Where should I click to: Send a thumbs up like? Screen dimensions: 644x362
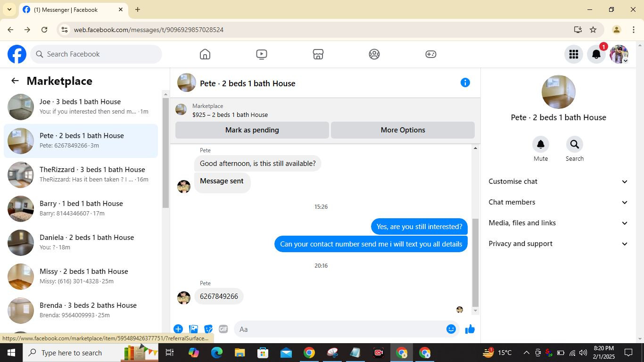coord(470,329)
